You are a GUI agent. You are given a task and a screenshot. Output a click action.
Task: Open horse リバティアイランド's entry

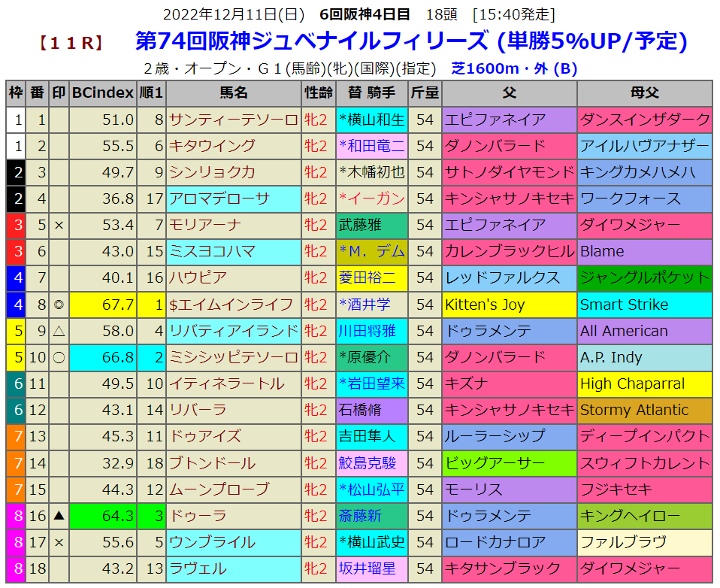(234, 331)
